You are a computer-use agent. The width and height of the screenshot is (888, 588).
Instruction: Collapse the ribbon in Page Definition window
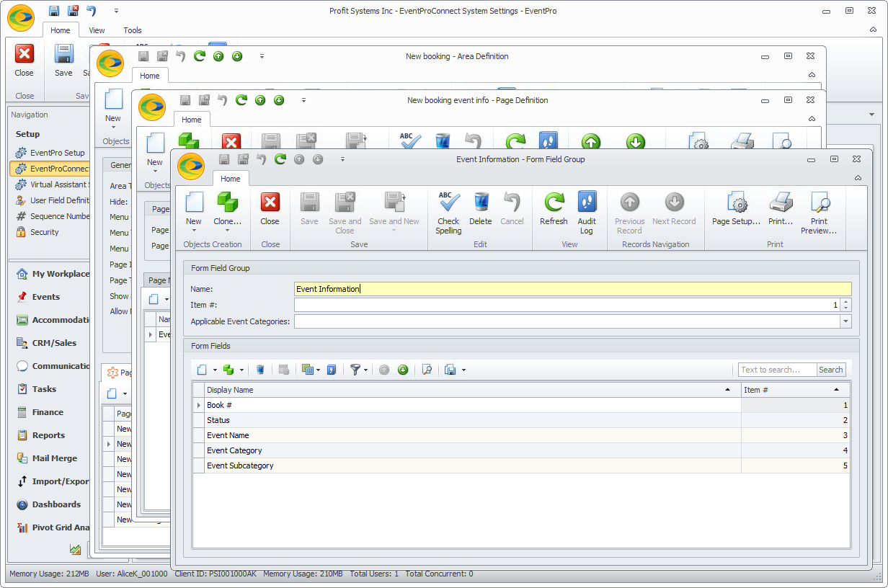pos(812,119)
